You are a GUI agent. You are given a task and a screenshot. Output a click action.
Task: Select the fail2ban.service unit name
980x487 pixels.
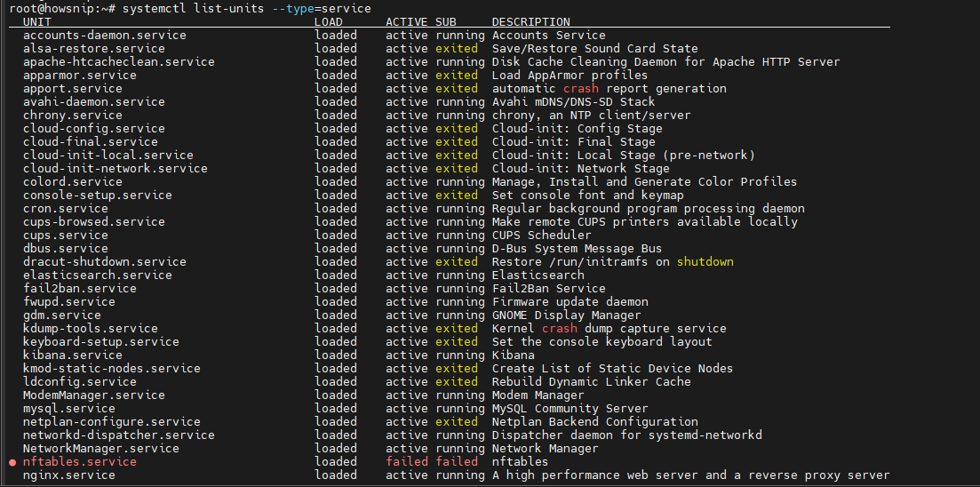pos(79,288)
